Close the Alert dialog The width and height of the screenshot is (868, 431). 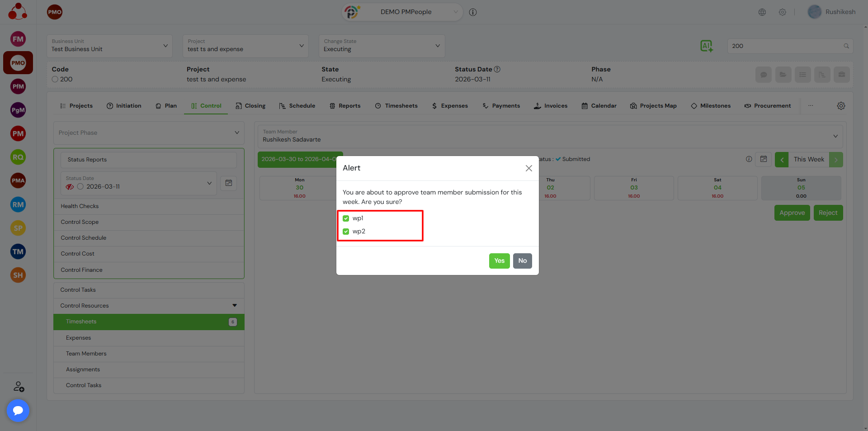(528, 168)
